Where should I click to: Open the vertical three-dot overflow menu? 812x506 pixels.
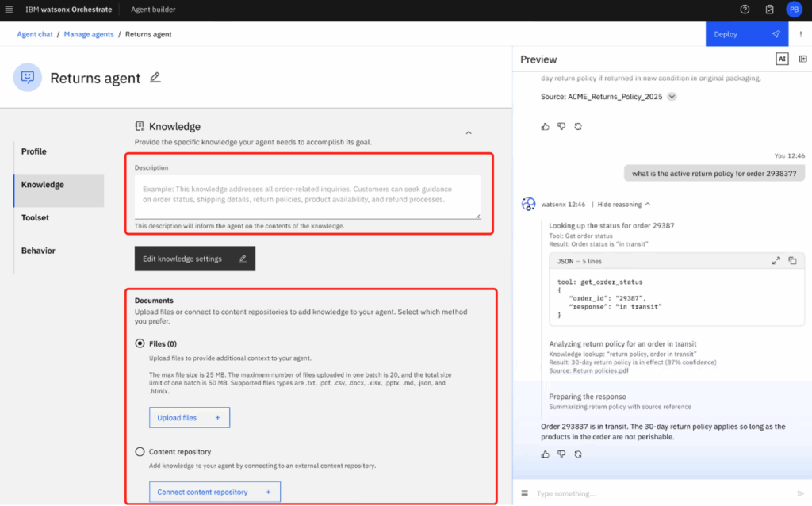point(801,35)
